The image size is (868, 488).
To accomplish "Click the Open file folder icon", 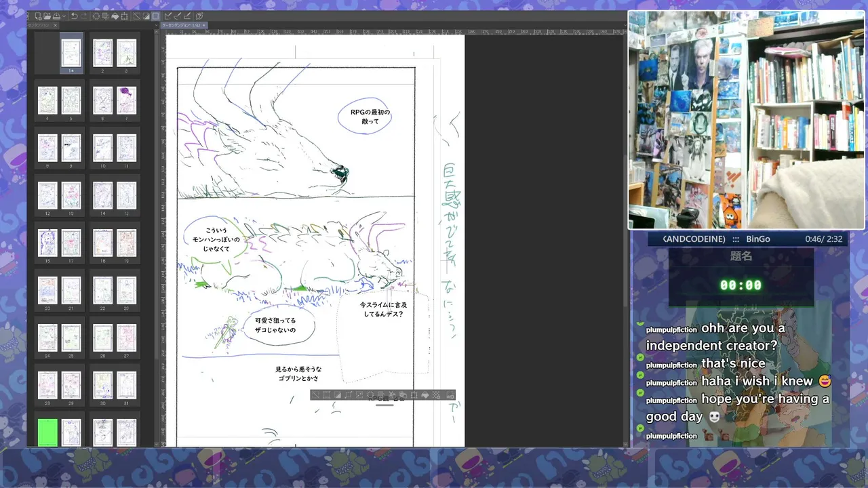I will coord(47,16).
